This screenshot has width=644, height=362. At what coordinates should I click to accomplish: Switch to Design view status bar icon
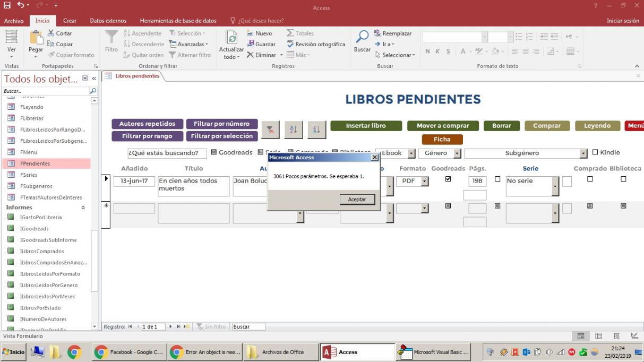pos(634,336)
